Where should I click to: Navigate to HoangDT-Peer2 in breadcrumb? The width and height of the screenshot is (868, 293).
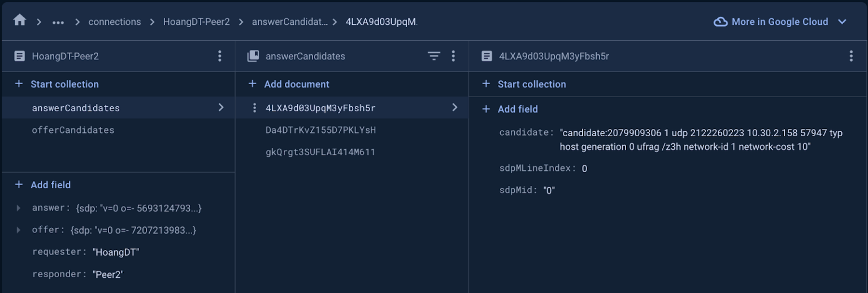click(x=196, y=21)
